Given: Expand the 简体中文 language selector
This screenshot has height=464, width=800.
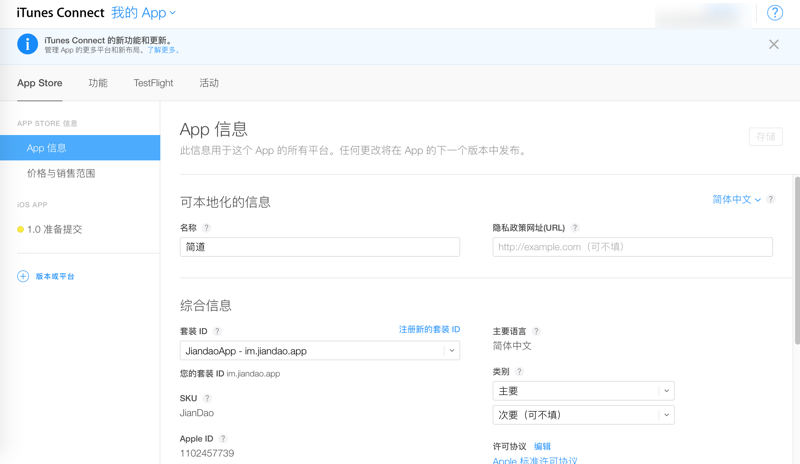Looking at the screenshot, I should [736, 200].
